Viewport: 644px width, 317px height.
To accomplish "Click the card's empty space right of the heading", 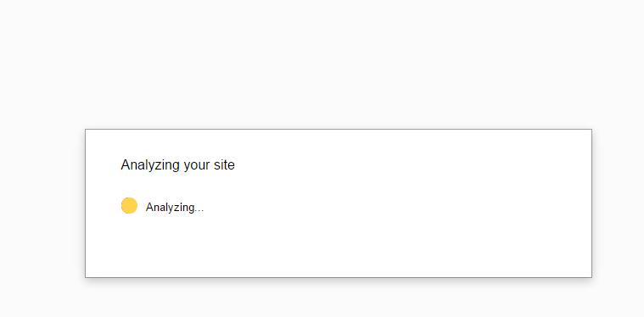I will (411, 164).
